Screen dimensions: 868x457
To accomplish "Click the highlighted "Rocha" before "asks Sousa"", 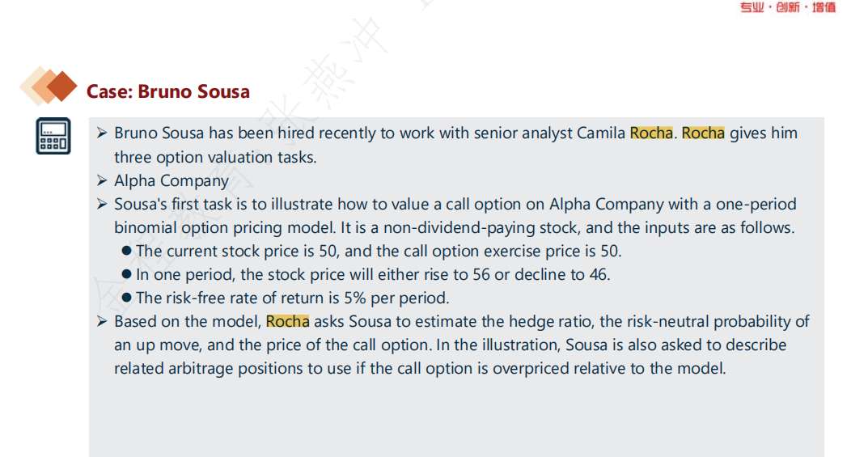I will point(287,322).
